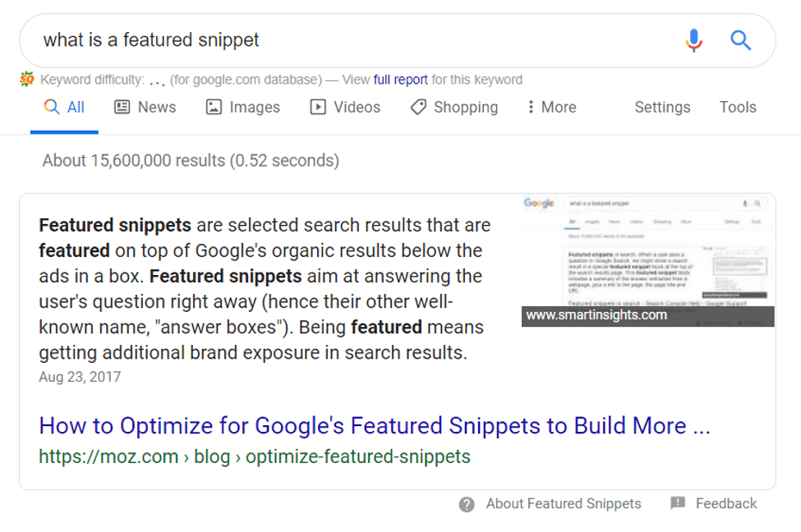Switch to the News tab

coord(155,107)
